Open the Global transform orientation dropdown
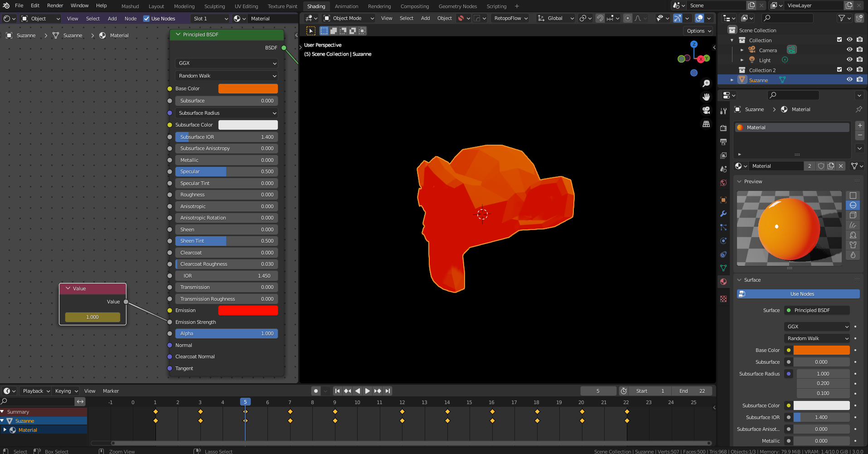This screenshot has width=868, height=454. click(556, 19)
